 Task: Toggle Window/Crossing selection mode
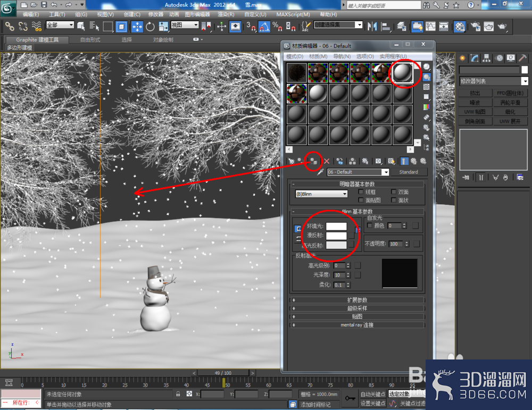point(121,26)
